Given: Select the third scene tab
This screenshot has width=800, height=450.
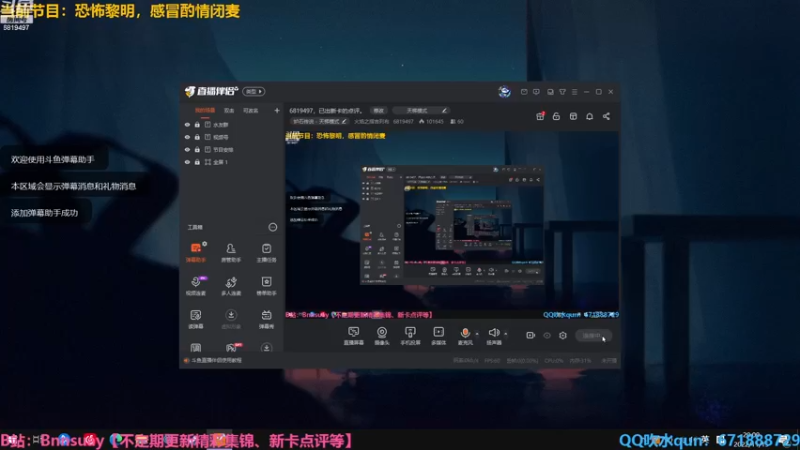Looking at the screenshot, I should tap(251, 110).
